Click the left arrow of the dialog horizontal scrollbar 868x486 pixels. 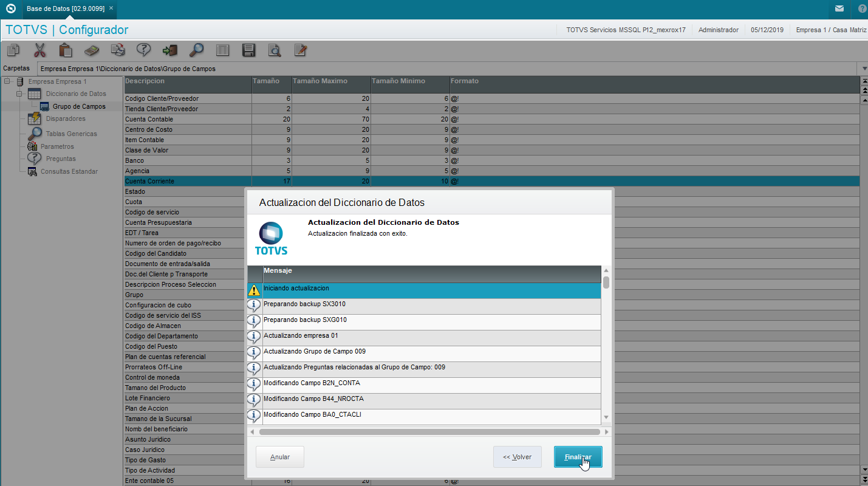[252, 432]
